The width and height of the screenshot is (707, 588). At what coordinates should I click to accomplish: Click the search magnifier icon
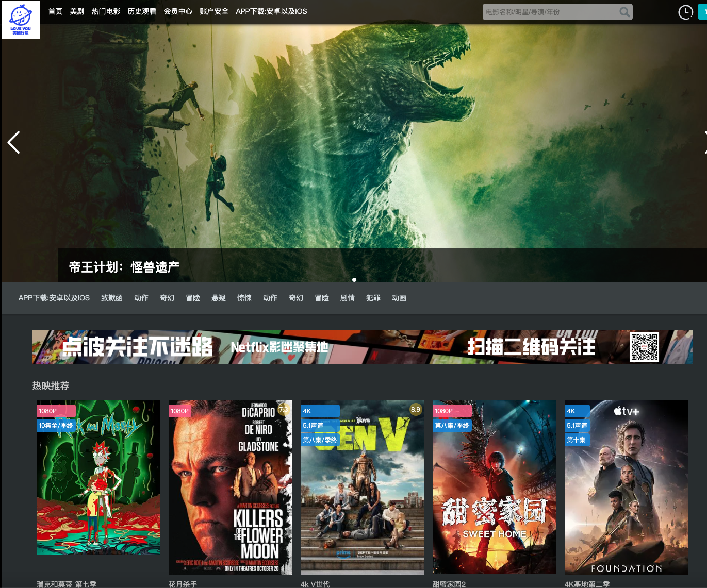tap(624, 12)
